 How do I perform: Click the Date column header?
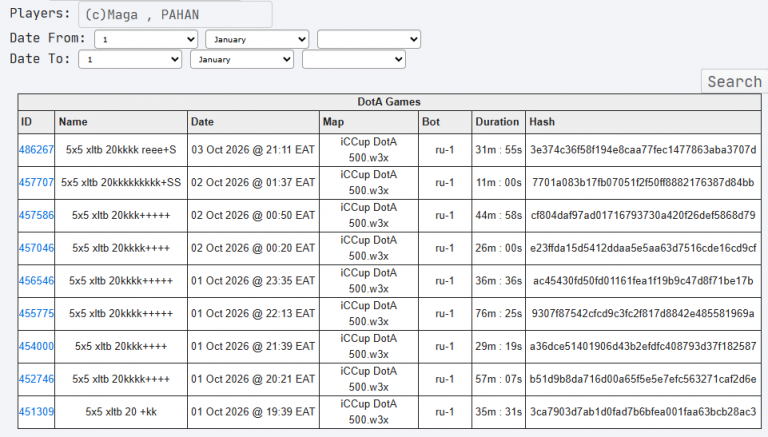tap(253, 121)
